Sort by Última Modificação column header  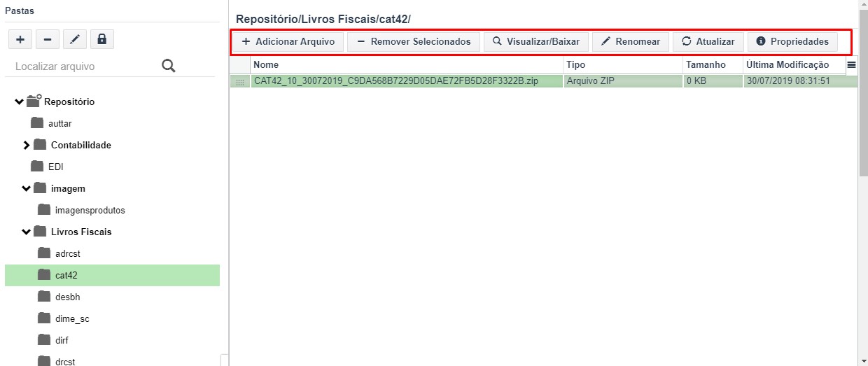click(794, 64)
